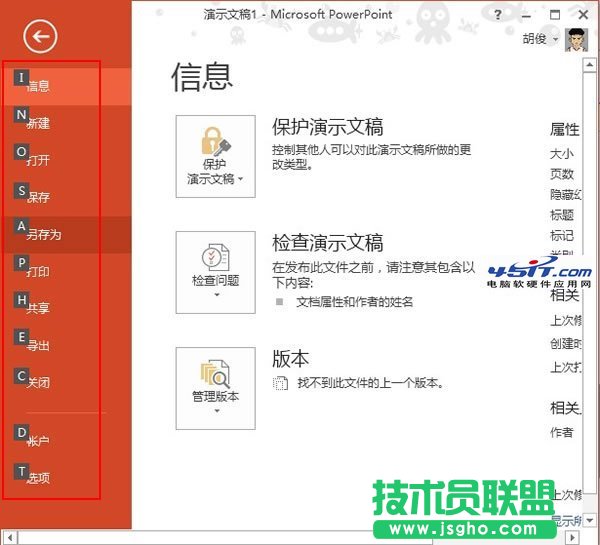This screenshot has width=600, height=545.
Task: Expand the 胡俊 account dropdown
Action: point(557,40)
